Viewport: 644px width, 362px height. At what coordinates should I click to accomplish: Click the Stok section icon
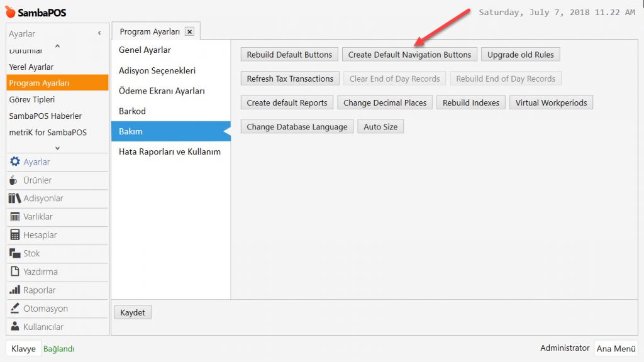point(15,253)
